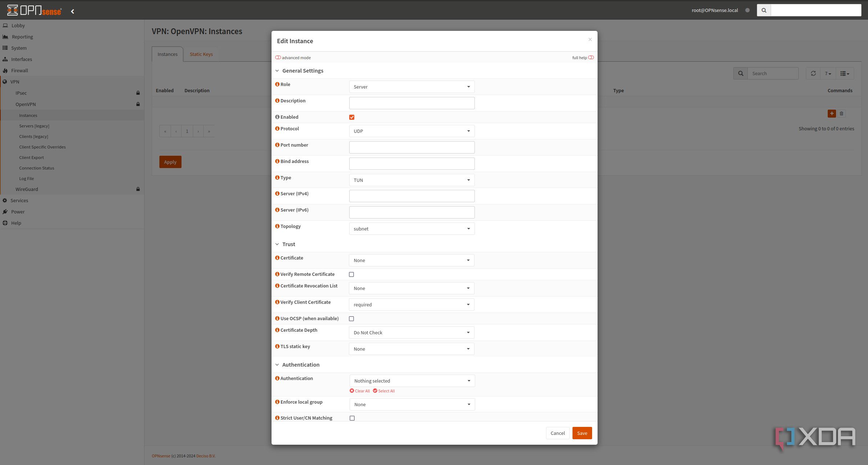This screenshot has height=465, width=868.
Task: Click the info icon beside Certificate Depth
Action: pyautogui.click(x=277, y=330)
